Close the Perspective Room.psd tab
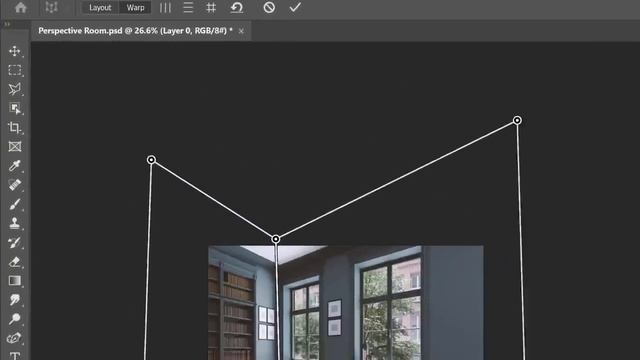The width and height of the screenshot is (640, 360). pos(241,31)
